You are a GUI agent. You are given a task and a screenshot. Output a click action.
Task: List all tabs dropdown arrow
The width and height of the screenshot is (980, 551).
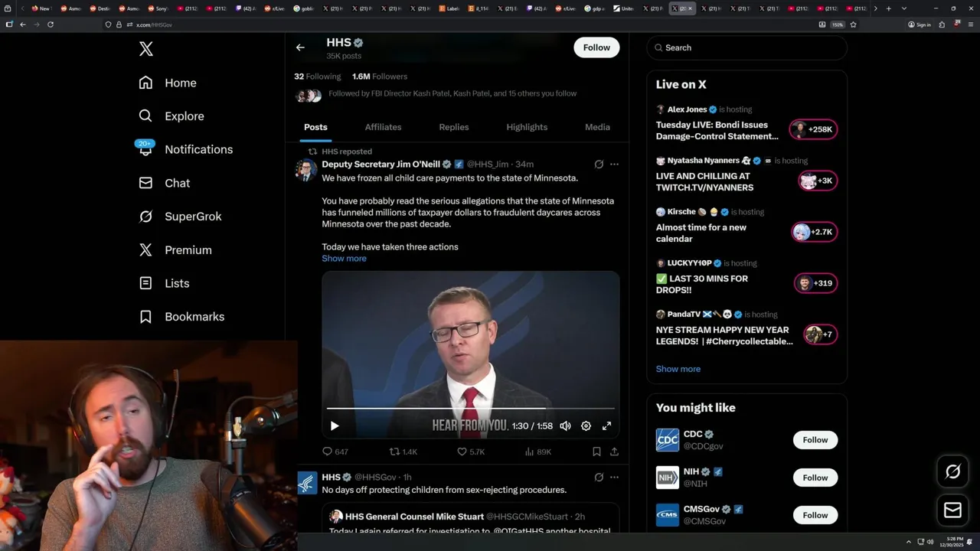click(904, 8)
